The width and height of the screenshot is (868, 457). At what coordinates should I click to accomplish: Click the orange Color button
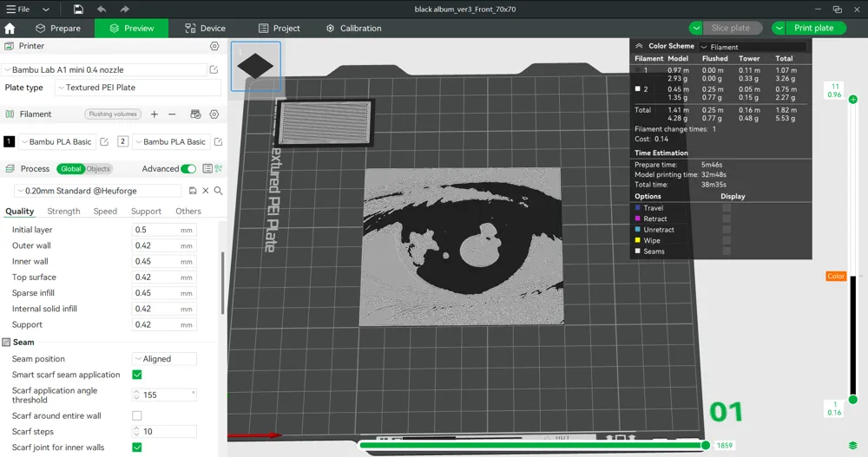[836, 276]
